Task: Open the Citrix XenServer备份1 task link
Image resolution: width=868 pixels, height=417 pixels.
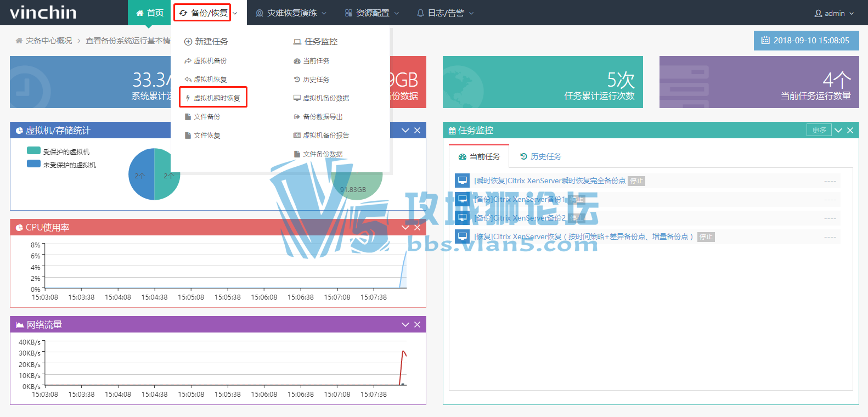Action: click(x=520, y=199)
